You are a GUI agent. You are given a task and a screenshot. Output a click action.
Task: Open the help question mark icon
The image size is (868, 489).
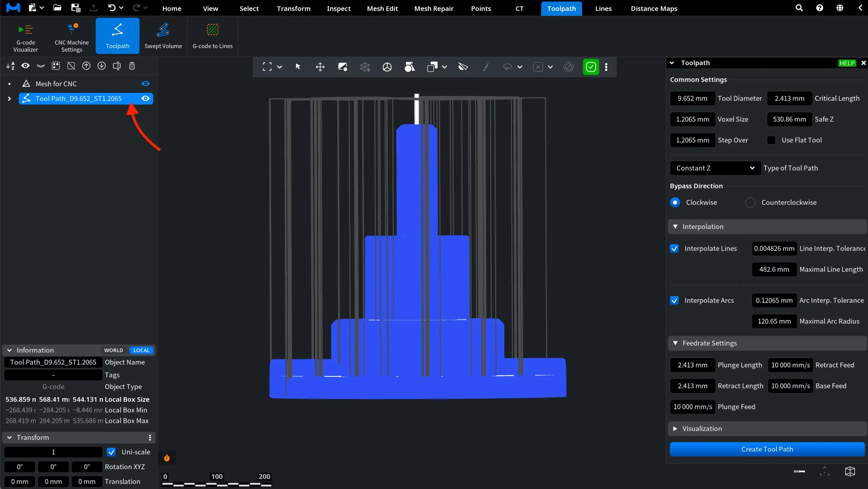pyautogui.click(x=820, y=8)
